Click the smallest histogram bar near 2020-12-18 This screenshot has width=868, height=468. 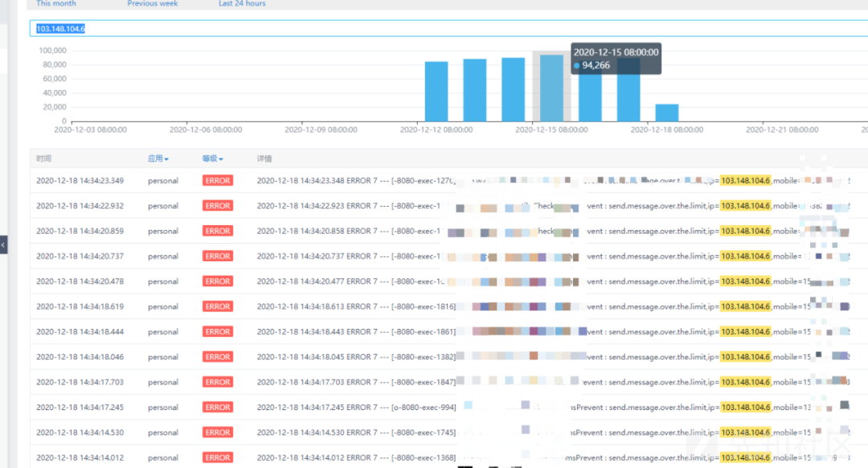[x=666, y=113]
